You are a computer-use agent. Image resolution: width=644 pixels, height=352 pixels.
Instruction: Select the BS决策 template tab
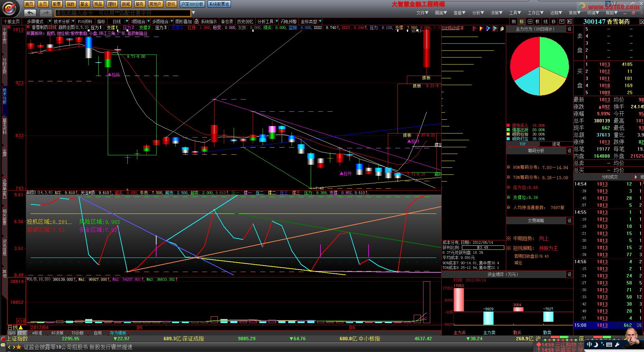click(x=57, y=333)
